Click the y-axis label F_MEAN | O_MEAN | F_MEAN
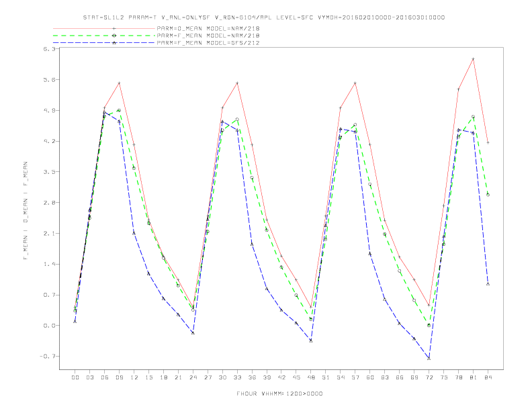Image resolution: width=532 pixels, height=411 pixels. click(26, 211)
